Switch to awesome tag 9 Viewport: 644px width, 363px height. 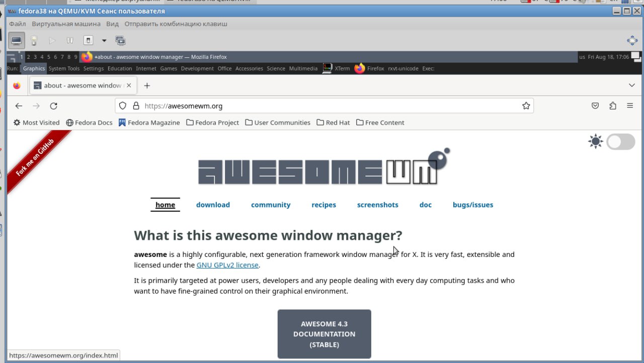75,57
